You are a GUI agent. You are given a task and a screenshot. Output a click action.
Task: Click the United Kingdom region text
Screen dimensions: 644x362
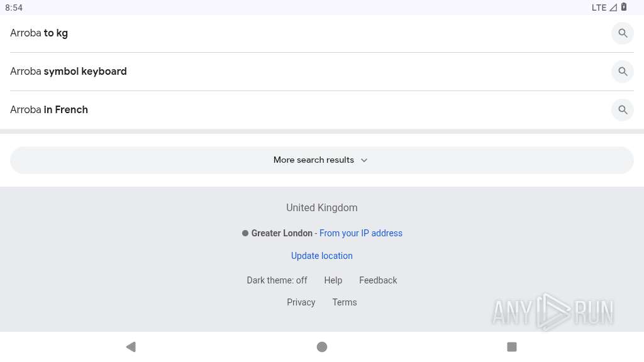coord(321,207)
